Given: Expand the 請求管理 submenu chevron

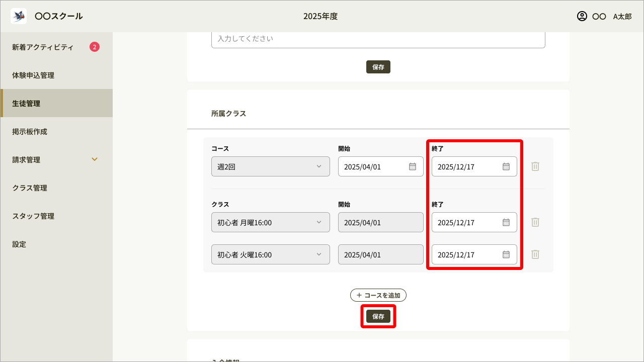Looking at the screenshot, I should [x=95, y=159].
